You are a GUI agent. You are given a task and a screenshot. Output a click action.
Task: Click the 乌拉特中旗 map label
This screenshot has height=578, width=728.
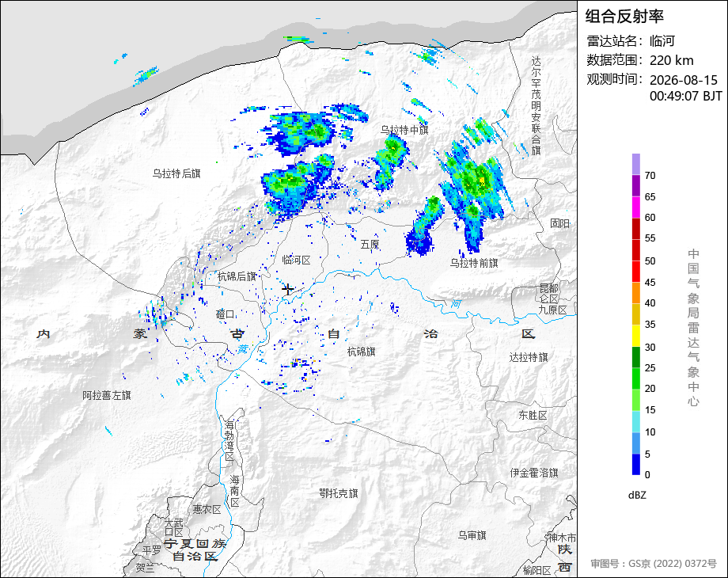coord(404,130)
